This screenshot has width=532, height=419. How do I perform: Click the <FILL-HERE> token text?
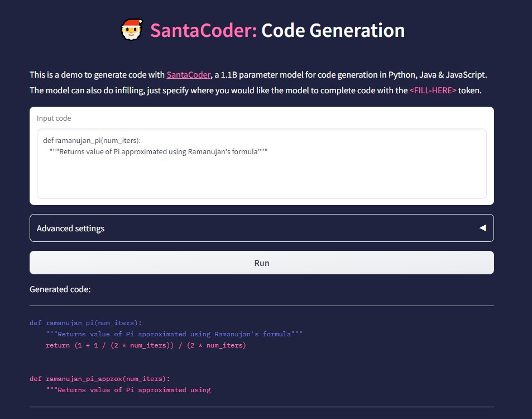point(433,91)
